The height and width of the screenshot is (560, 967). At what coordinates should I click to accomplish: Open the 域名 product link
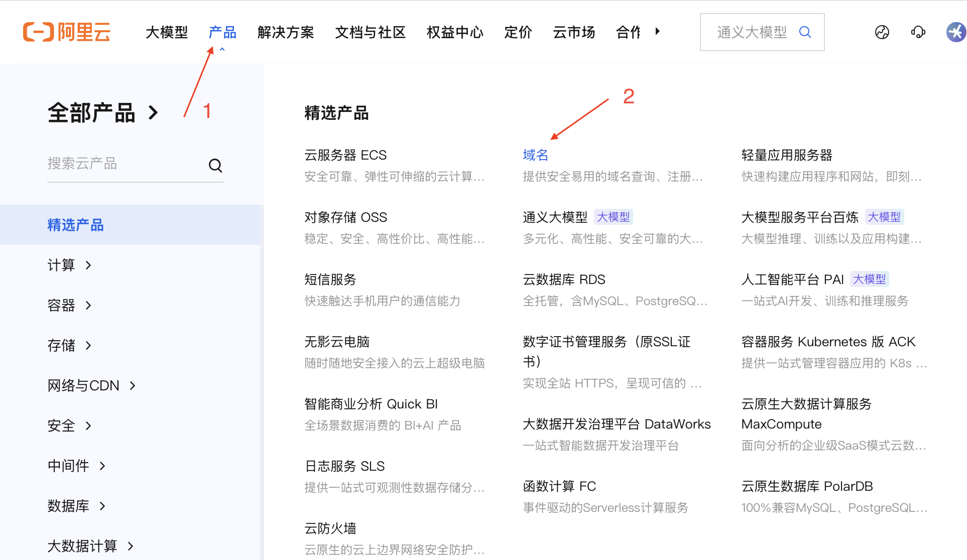(535, 155)
